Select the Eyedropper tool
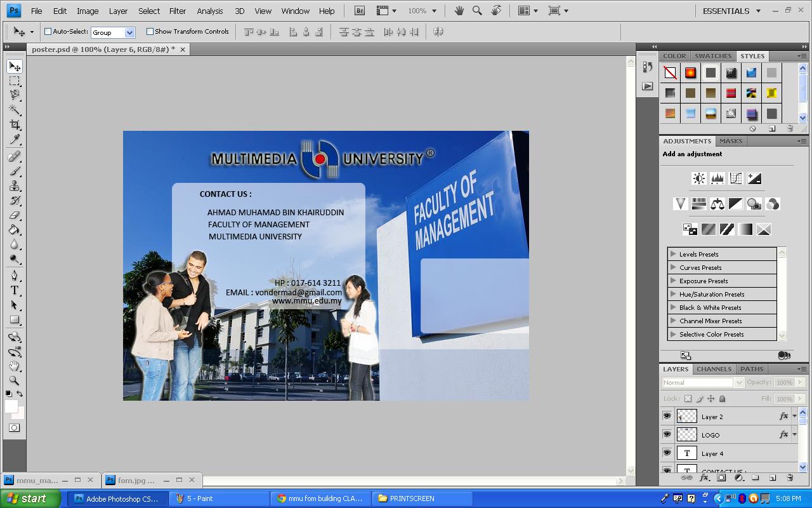Image resolution: width=812 pixels, height=508 pixels. tap(15, 139)
